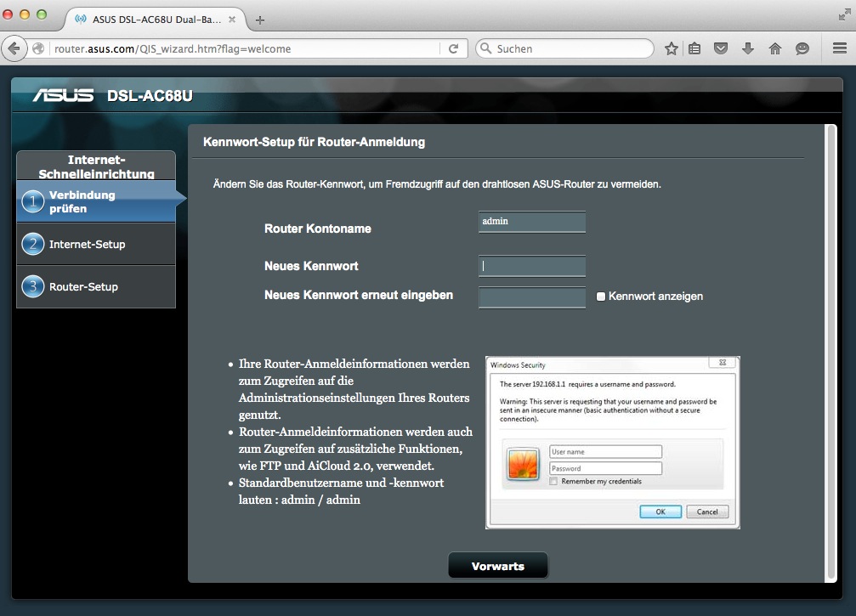Enter fullscreen with the expand arrows icon
The width and height of the screenshot is (856, 616).
click(844, 15)
